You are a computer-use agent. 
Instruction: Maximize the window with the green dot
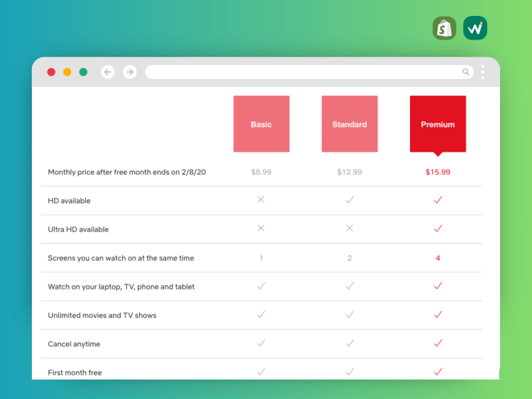pos(83,72)
